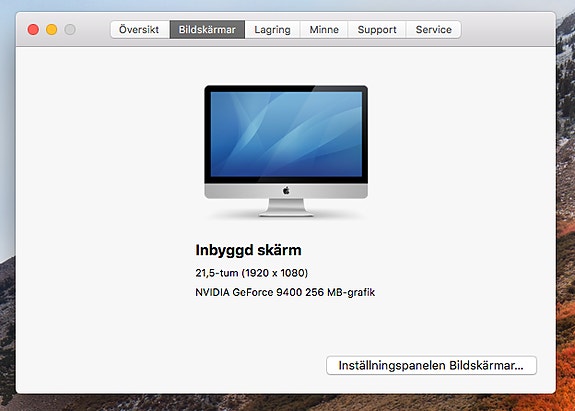Click the 21,5-tum (1920 x 1080) text
This screenshot has width=575, height=411.
(252, 273)
